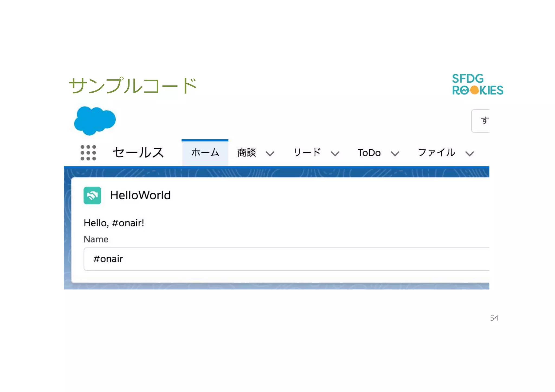Click the サンプルコード slide heading
This screenshot has width=555, height=392.
point(133,86)
